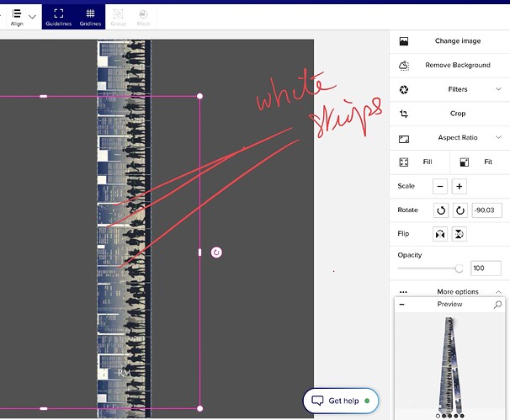
Task: Click the Preview panel title
Action: coord(449,304)
